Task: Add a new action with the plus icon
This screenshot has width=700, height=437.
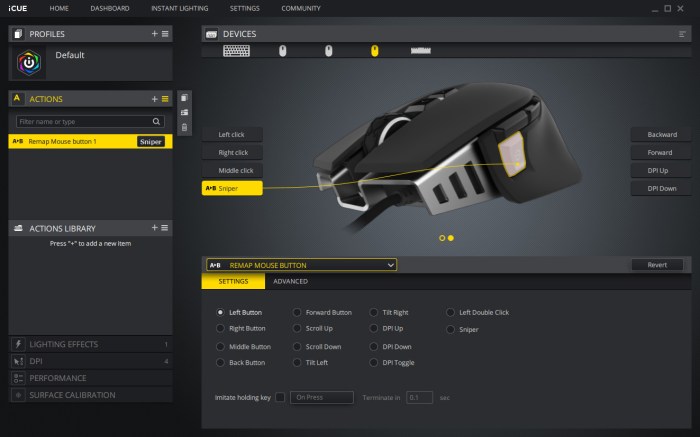Action: (x=154, y=99)
